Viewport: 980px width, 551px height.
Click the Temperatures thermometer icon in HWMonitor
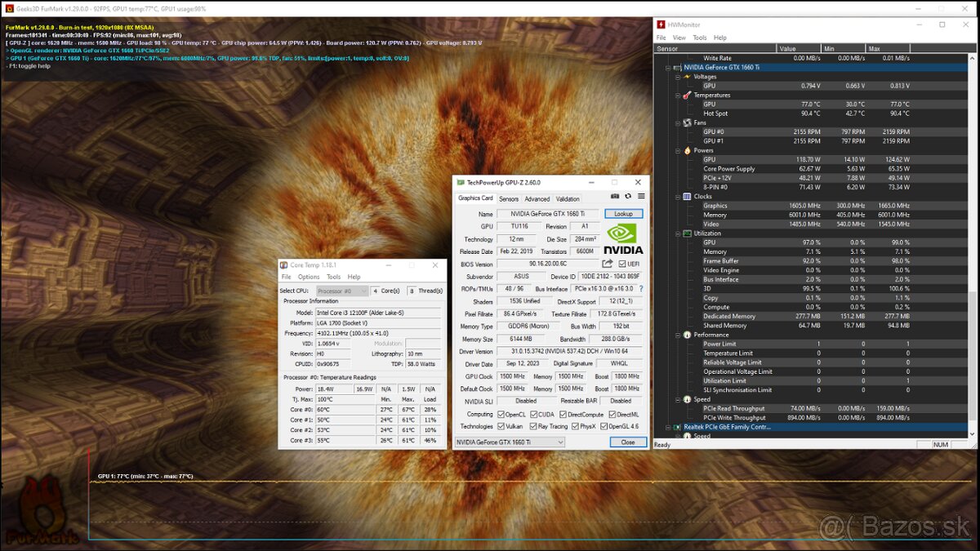pyautogui.click(x=687, y=95)
